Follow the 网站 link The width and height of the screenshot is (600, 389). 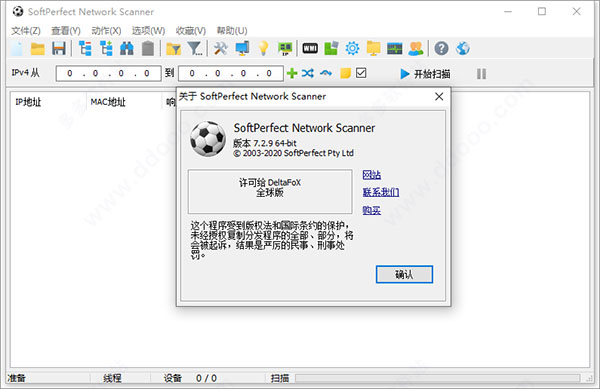(x=372, y=175)
